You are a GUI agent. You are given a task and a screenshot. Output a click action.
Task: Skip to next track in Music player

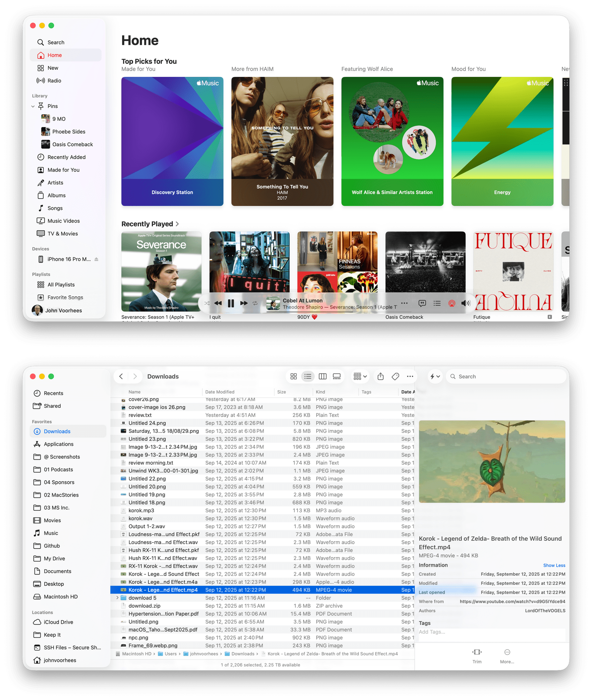(x=244, y=303)
